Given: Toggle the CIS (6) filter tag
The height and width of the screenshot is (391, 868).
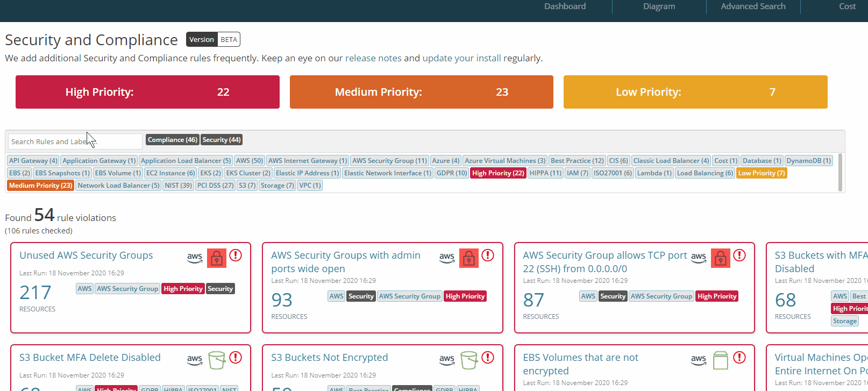Looking at the screenshot, I should click(x=618, y=161).
